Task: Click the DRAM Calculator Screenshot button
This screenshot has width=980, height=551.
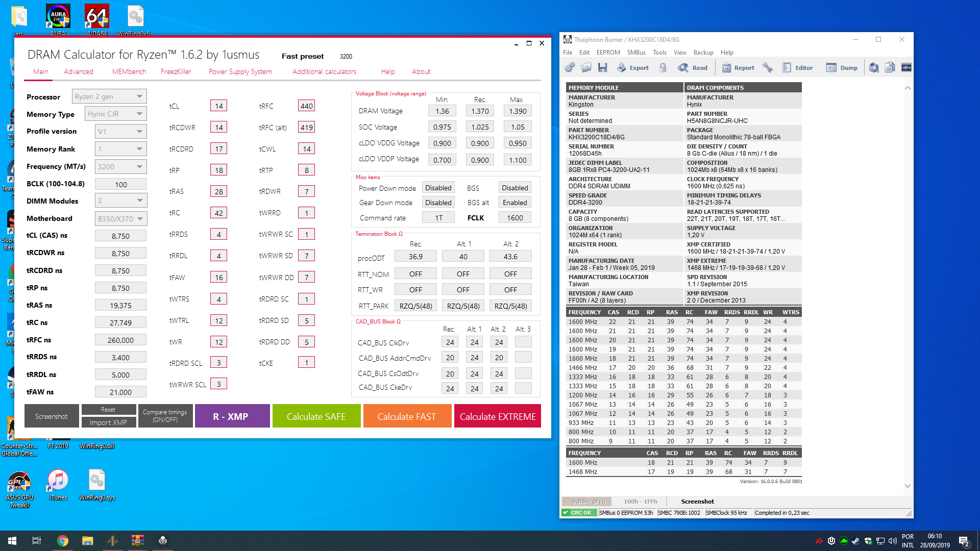Action: (x=52, y=416)
